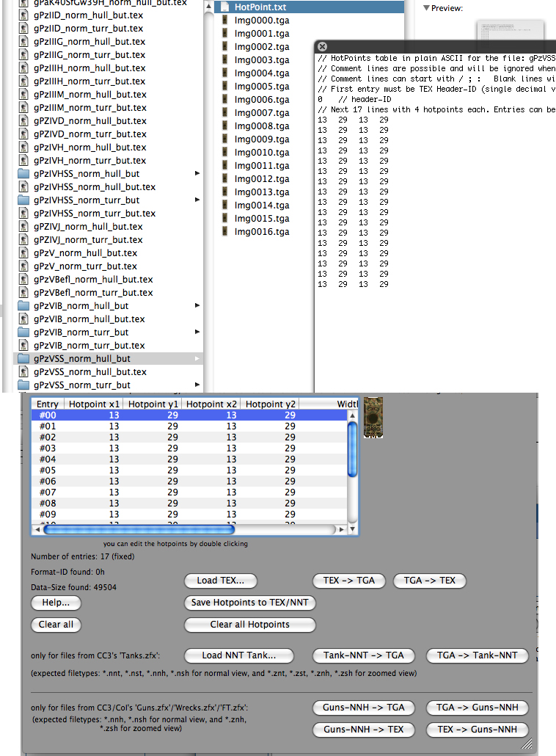Select gPzIIIM_norm_hull_but.tex in the list
The height and width of the screenshot is (756, 556).
[x=89, y=95]
